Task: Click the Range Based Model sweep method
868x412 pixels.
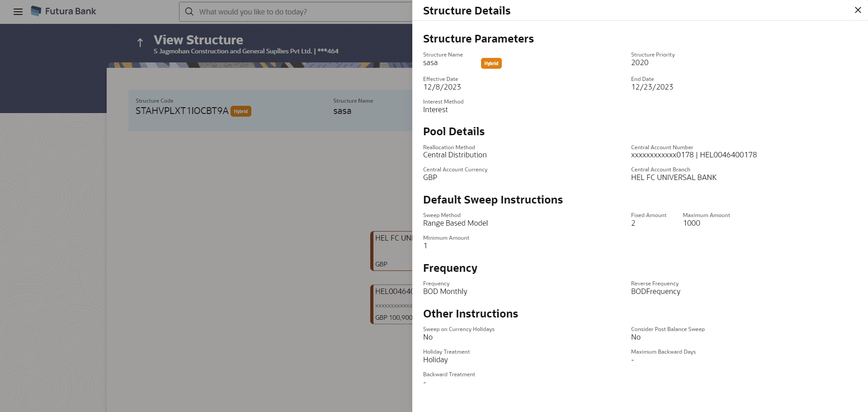Action: point(455,223)
